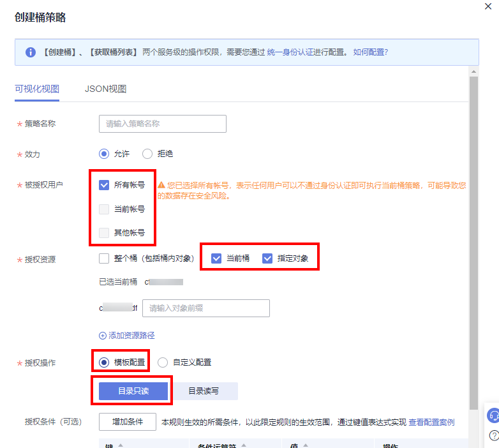Uncheck the 所有帐号 checkbox
The height and width of the screenshot is (448, 499).
[104, 185]
